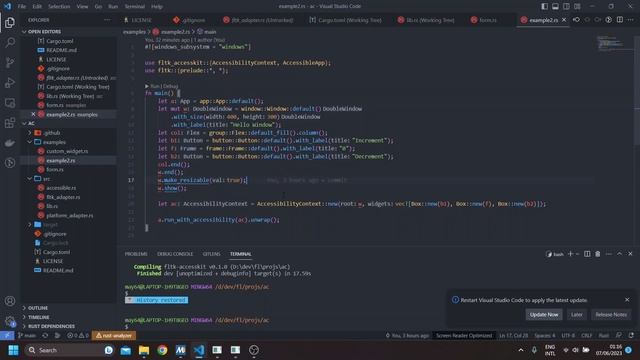Collapse the examples folder
Screen dimensions: 640x360
[x=54, y=142]
